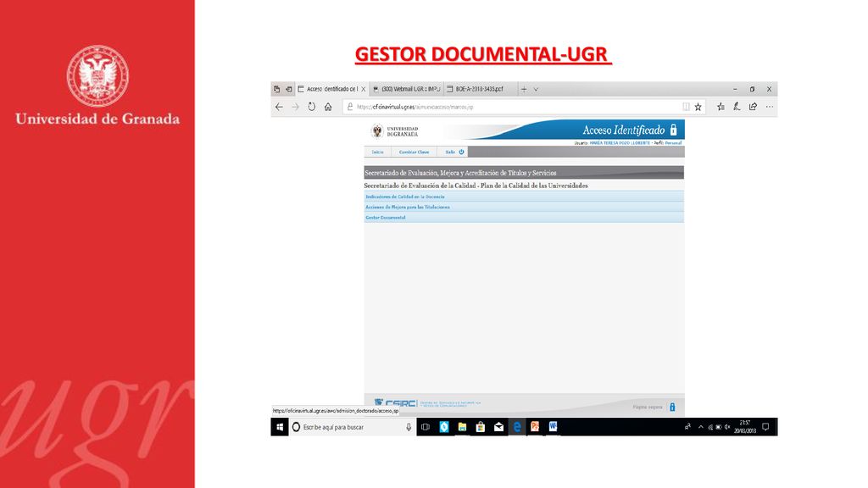
Task: Close the Acceso identificado tab
Action: coord(363,89)
